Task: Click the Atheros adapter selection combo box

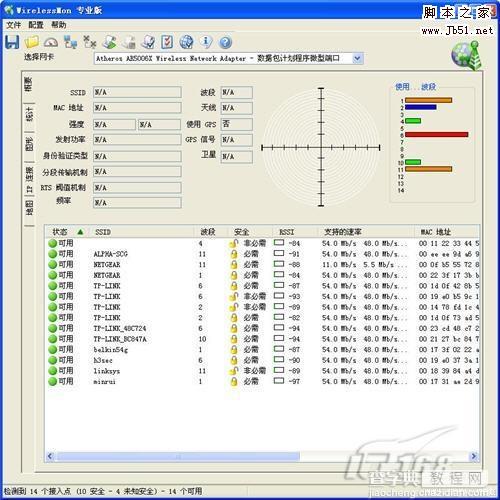Action: (228, 59)
